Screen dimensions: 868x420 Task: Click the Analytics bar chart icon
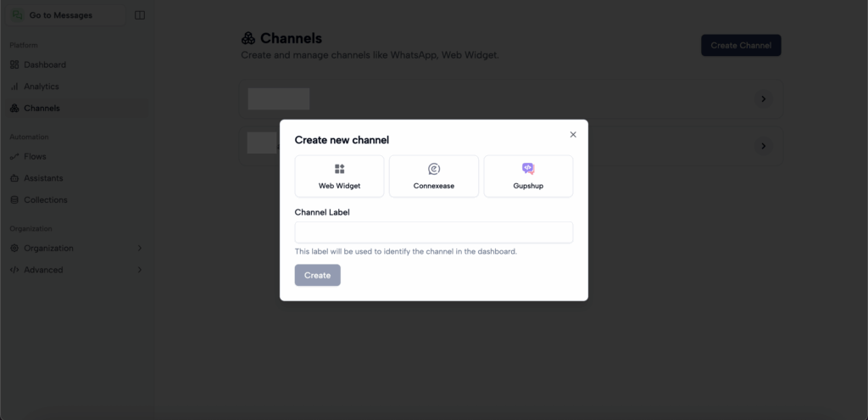pos(14,87)
